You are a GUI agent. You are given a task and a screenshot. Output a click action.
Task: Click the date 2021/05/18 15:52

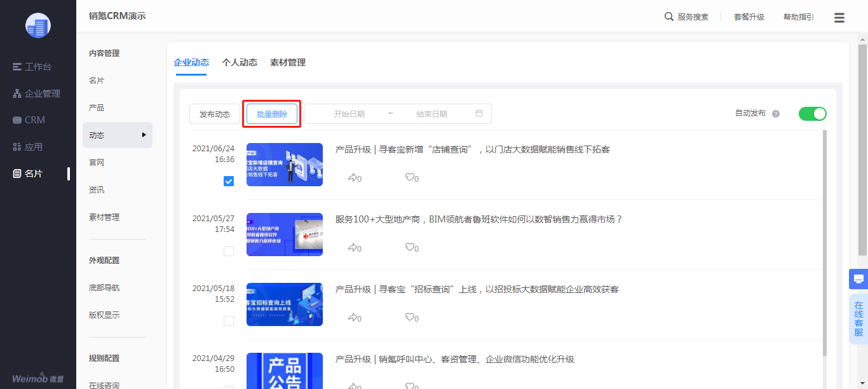(214, 294)
